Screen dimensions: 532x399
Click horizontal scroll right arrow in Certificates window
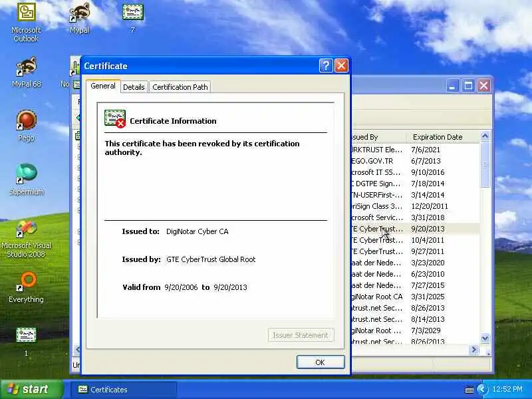[x=473, y=349]
